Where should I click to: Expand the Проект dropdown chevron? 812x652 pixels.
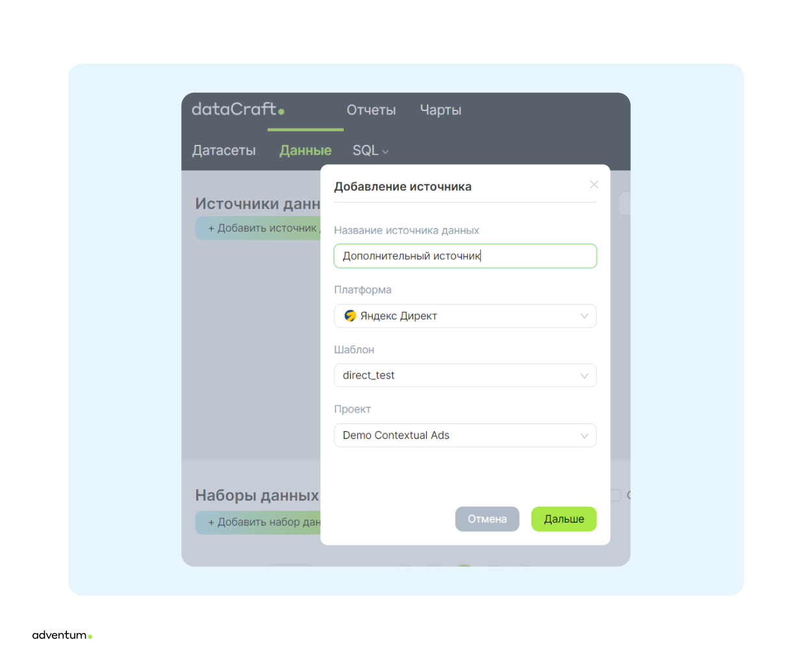coord(584,436)
